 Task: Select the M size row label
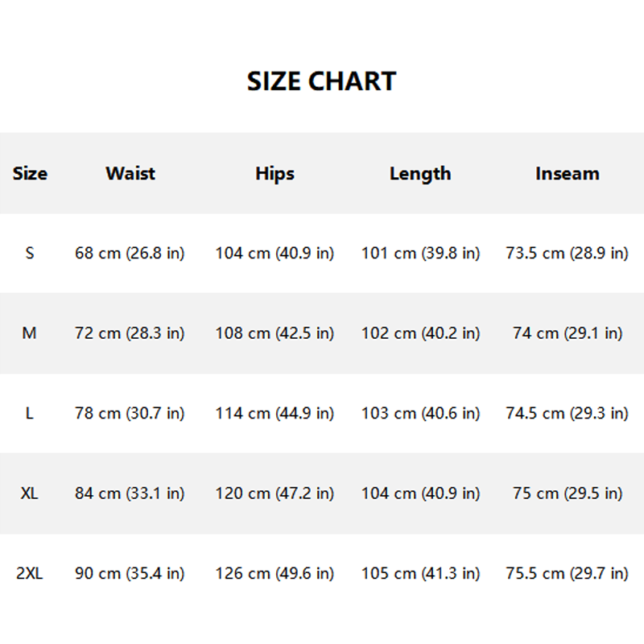(30, 333)
